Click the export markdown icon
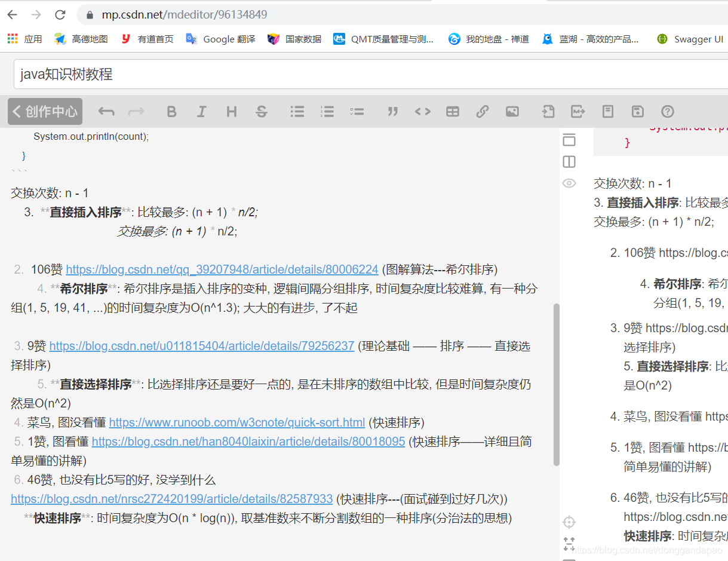Image resolution: width=728 pixels, height=561 pixels. (x=578, y=111)
